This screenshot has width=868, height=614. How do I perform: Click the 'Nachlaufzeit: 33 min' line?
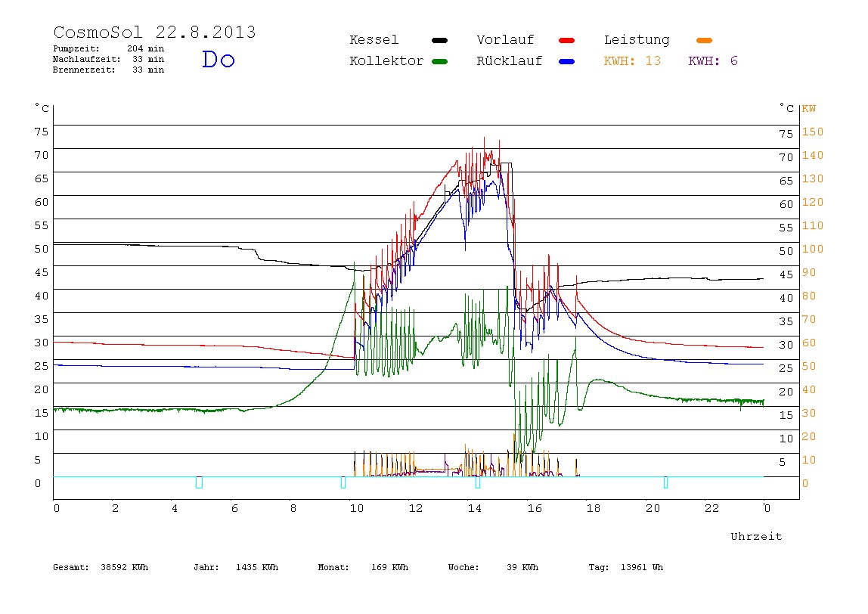(x=109, y=59)
